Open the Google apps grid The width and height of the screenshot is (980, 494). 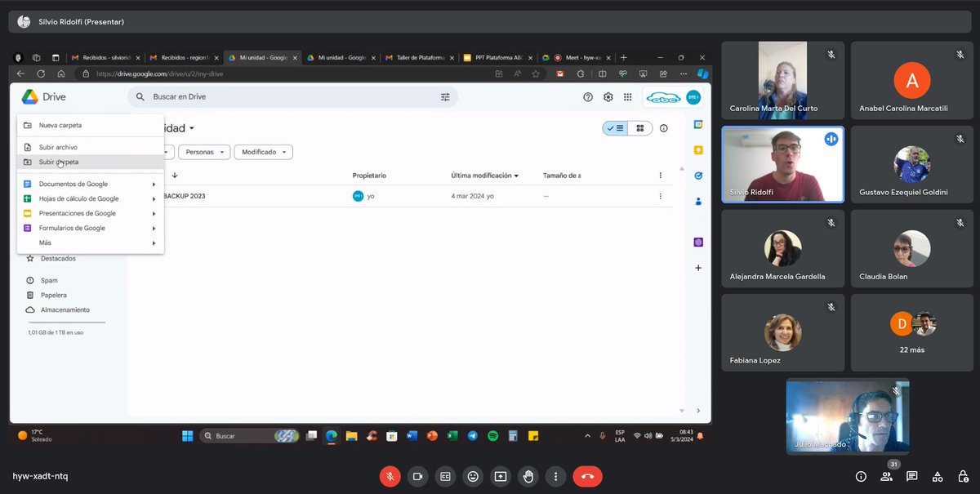tap(627, 97)
